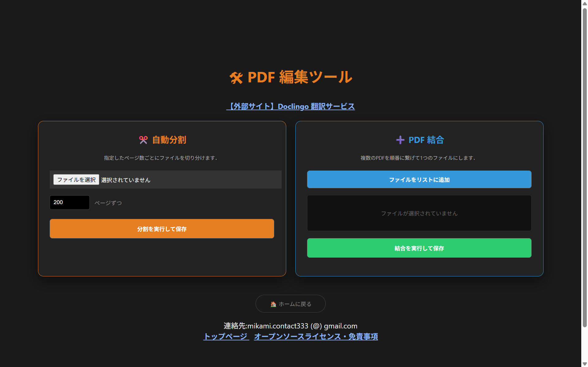The image size is (588, 367).
Task: Click the house icon in ホームに戻る button
Action: 273,304
